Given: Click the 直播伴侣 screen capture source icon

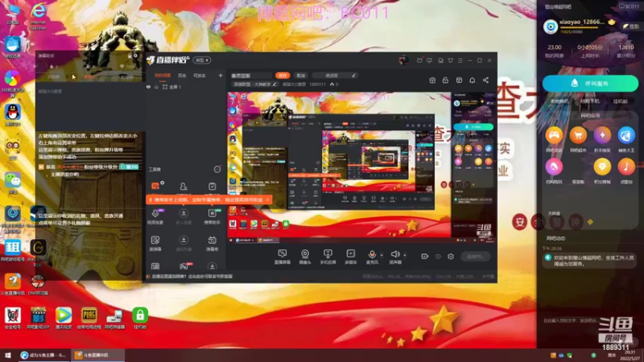Looking at the screenshot, I should (x=283, y=256).
